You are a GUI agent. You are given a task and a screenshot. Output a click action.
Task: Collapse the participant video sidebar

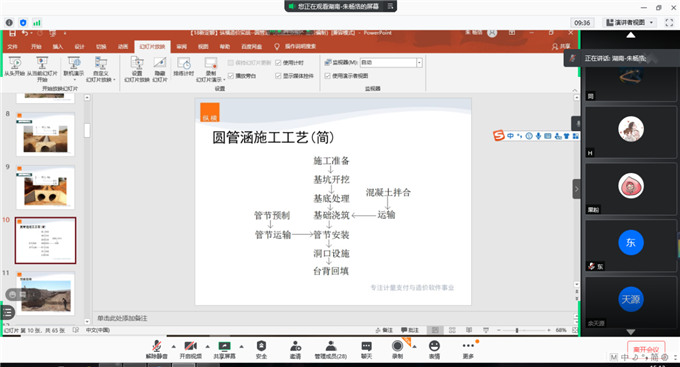576,189
